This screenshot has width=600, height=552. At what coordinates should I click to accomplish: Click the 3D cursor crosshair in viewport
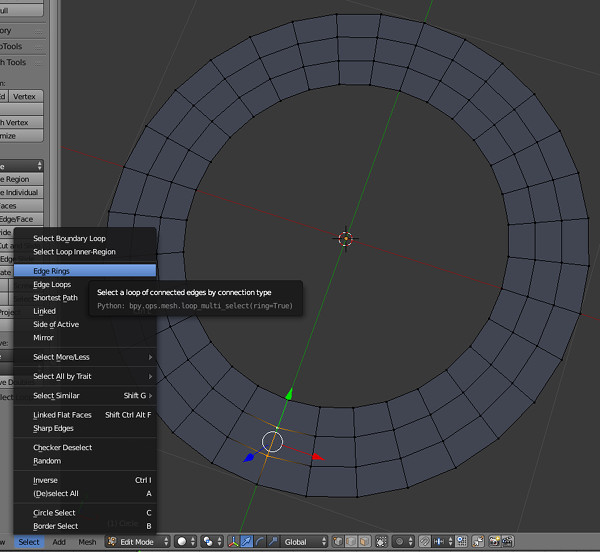click(346, 238)
